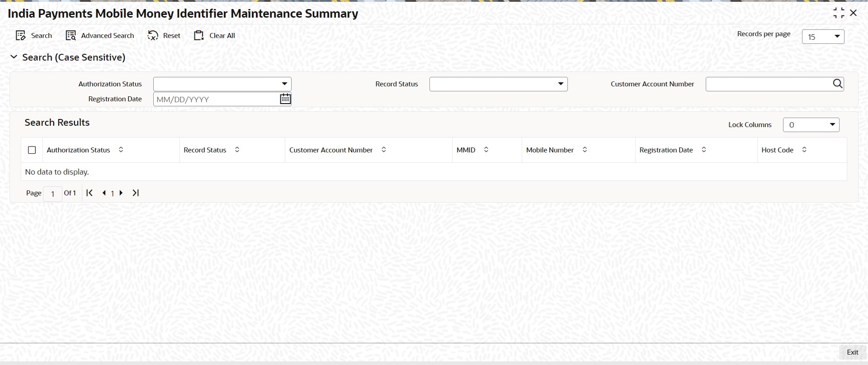Click the Exit button
This screenshot has width=868, height=365.
pyautogui.click(x=852, y=352)
